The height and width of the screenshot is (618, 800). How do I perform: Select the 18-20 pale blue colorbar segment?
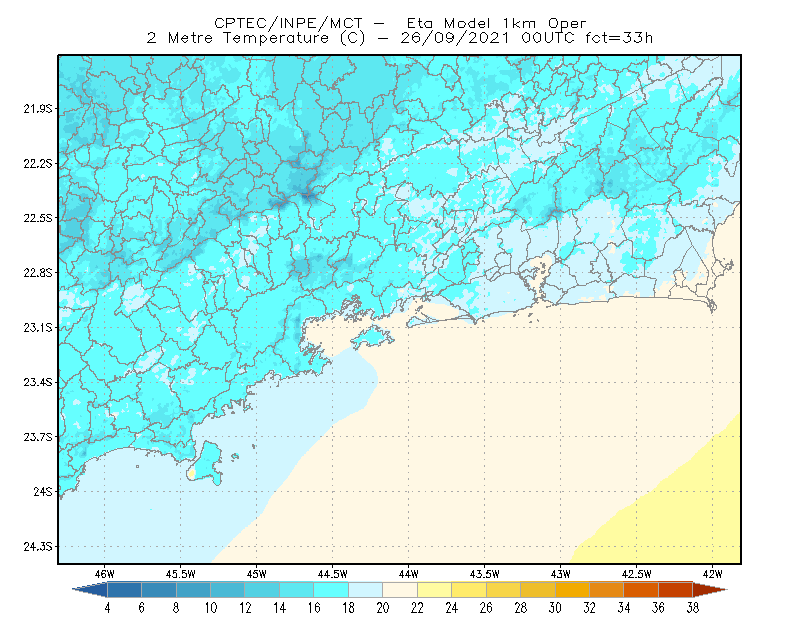tap(365, 590)
